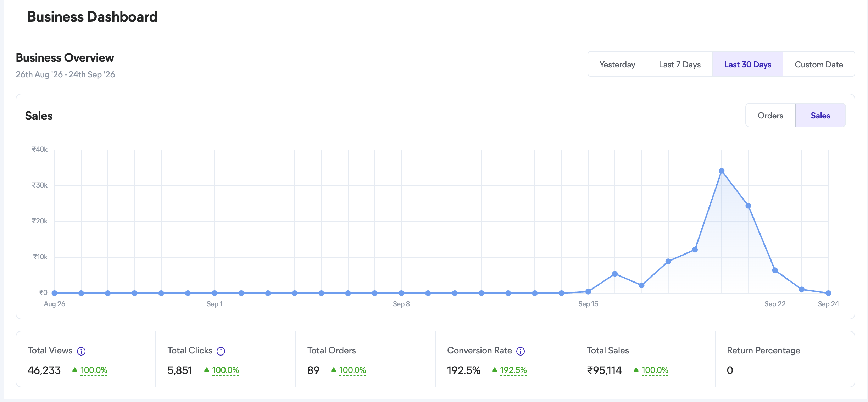
Task: Click the Total Orders value 89
Action: (313, 370)
